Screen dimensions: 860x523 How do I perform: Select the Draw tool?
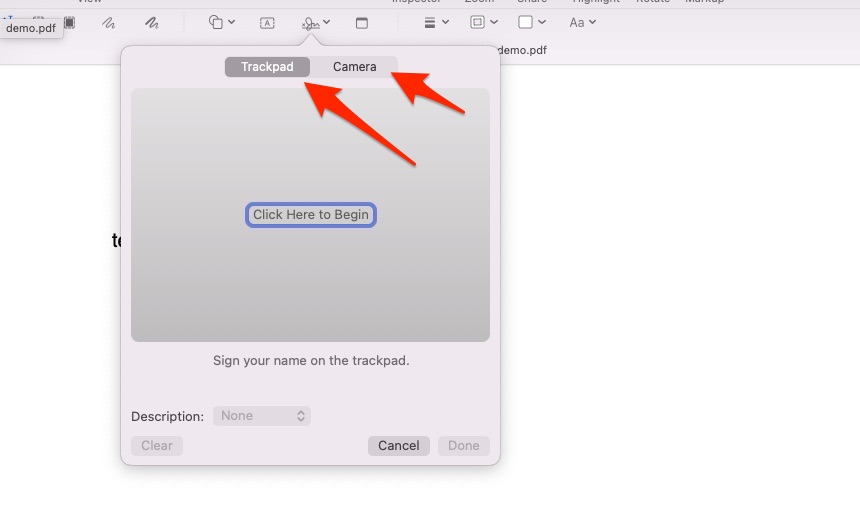coord(151,22)
